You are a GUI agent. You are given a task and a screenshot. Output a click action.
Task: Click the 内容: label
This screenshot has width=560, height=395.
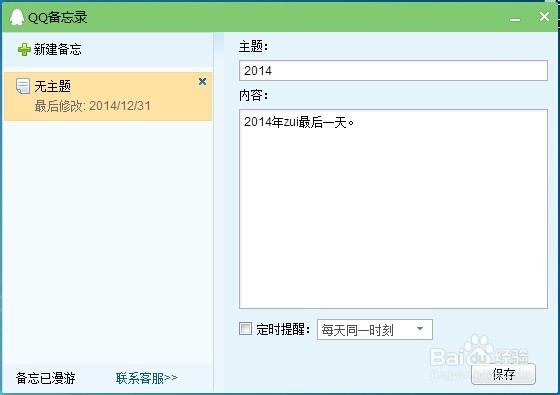(x=253, y=95)
